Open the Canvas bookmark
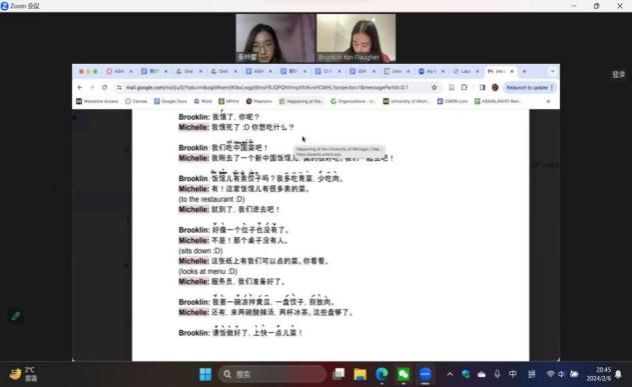Viewport: 632px width, 387px height. tap(136, 101)
